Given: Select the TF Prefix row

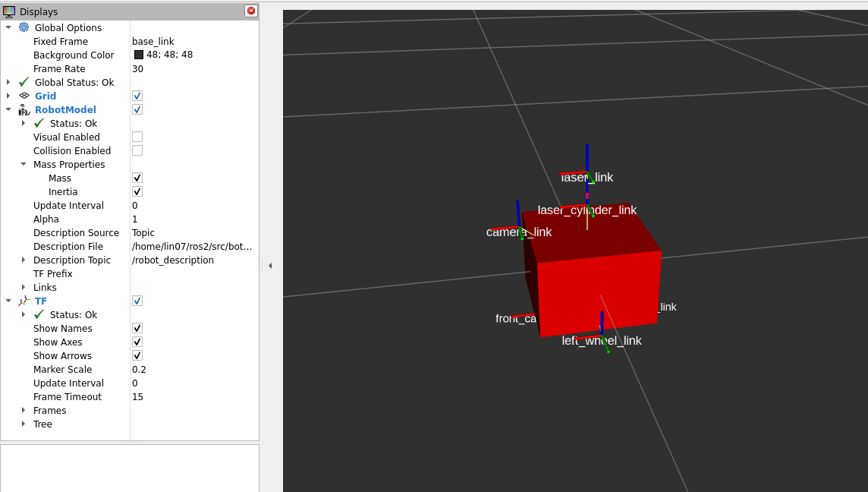Looking at the screenshot, I should (x=130, y=273).
